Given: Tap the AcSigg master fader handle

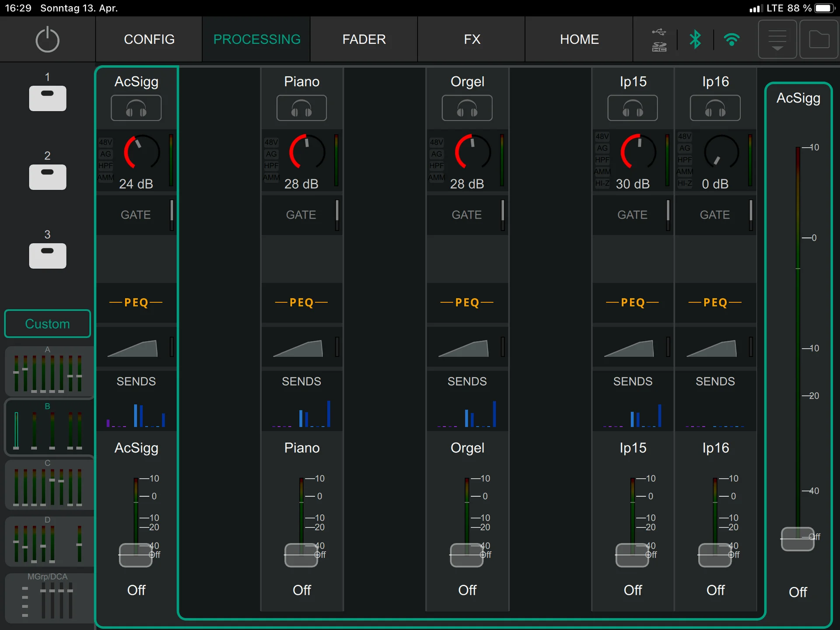Looking at the screenshot, I should 797,539.
